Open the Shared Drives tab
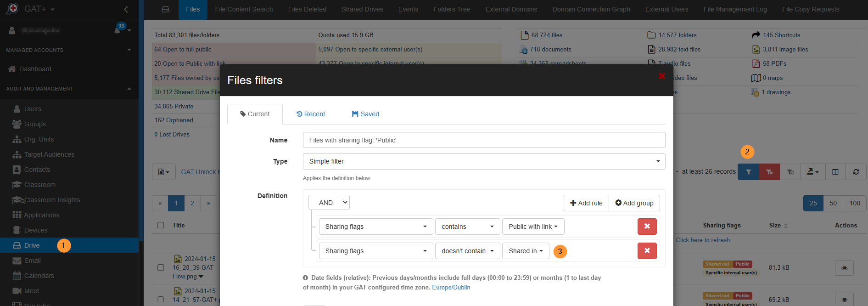The width and height of the screenshot is (868, 306). (362, 9)
